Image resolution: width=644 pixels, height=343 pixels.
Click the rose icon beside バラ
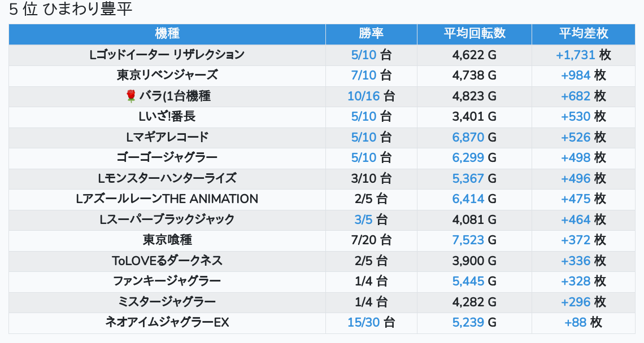click(131, 96)
